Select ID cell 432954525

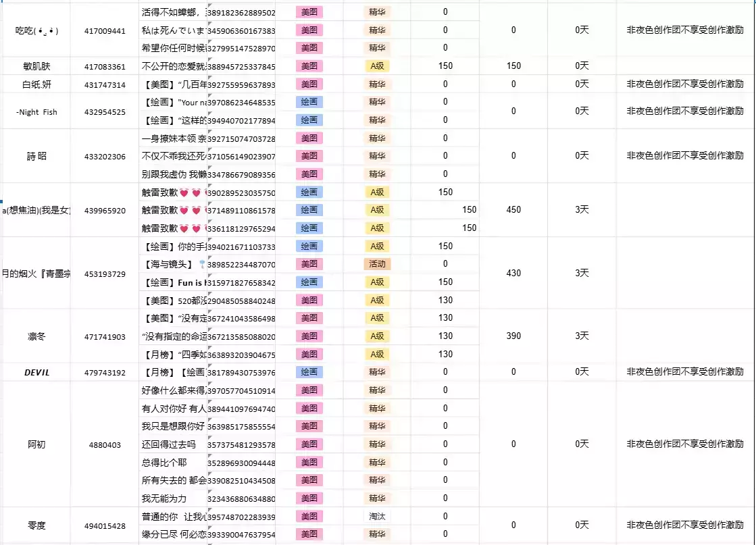click(105, 111)
